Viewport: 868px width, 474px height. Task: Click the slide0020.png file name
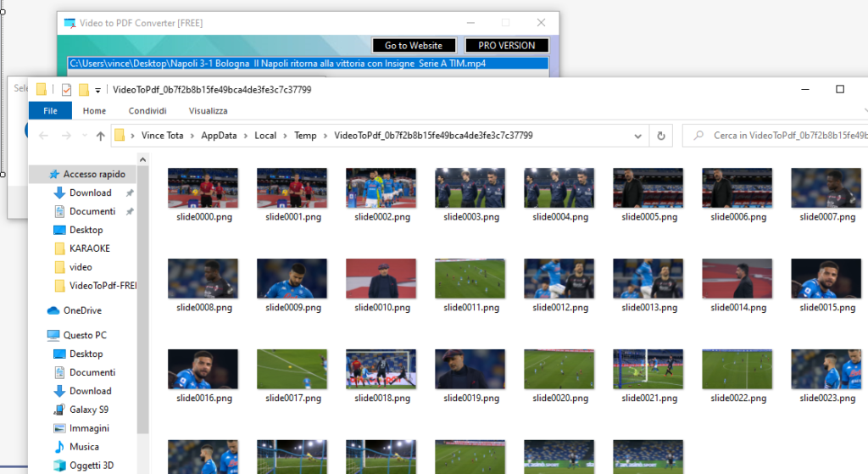click(x=560, y=399)
